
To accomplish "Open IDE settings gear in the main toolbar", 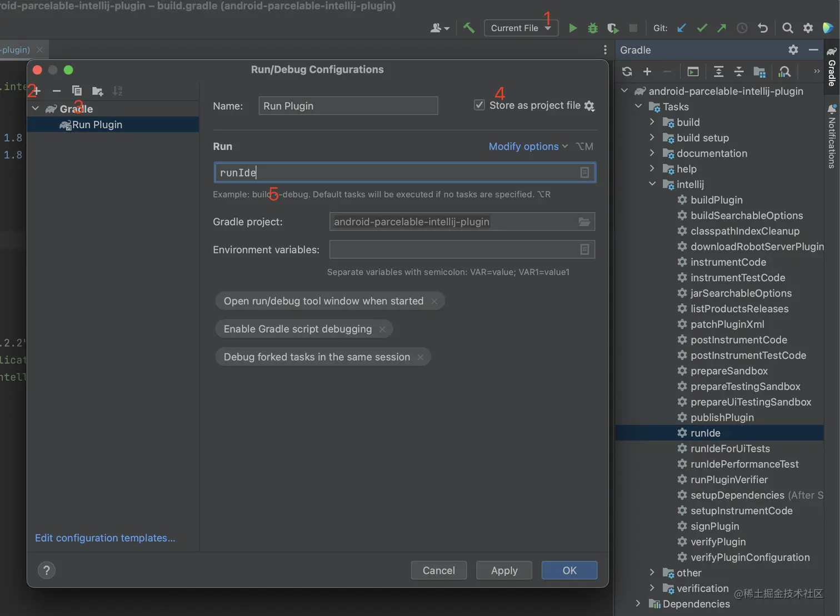I will [808, 28].
